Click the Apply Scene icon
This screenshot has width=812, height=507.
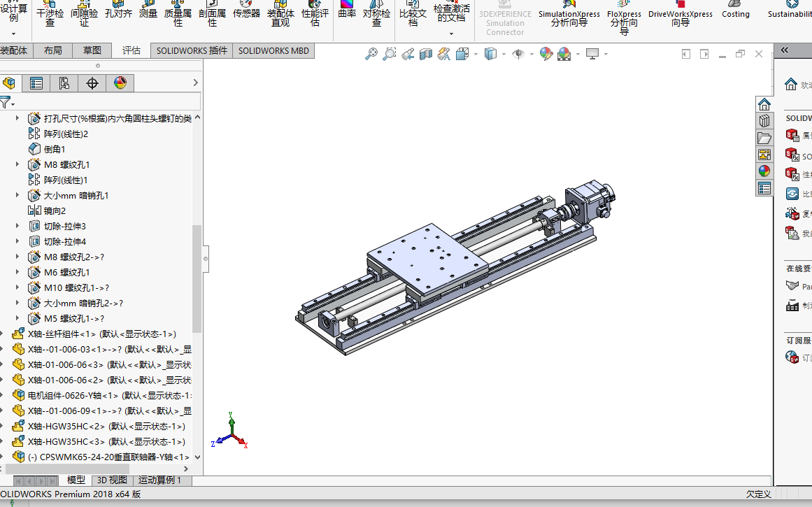[x=564, y=54]
